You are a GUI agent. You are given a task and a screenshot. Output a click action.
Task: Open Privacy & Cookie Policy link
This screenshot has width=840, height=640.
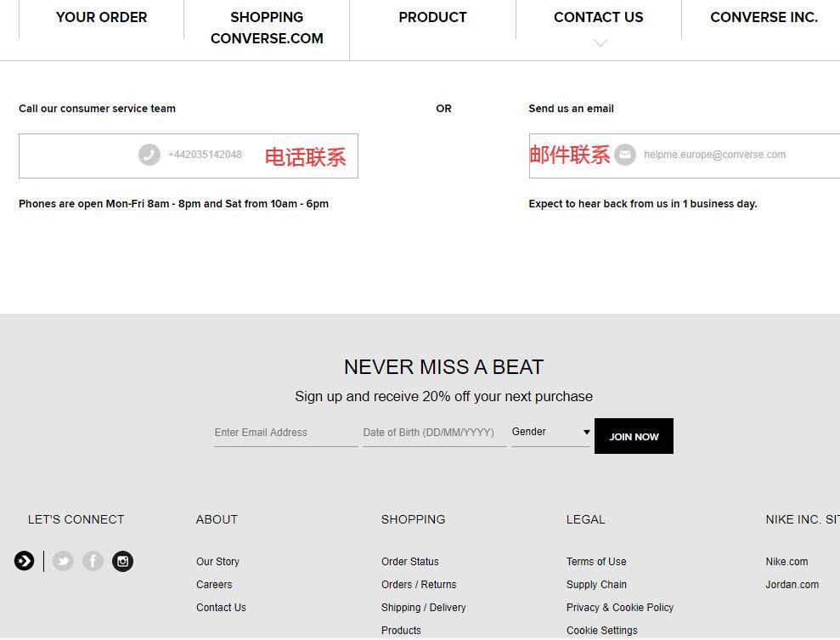(x=620, y=608)
